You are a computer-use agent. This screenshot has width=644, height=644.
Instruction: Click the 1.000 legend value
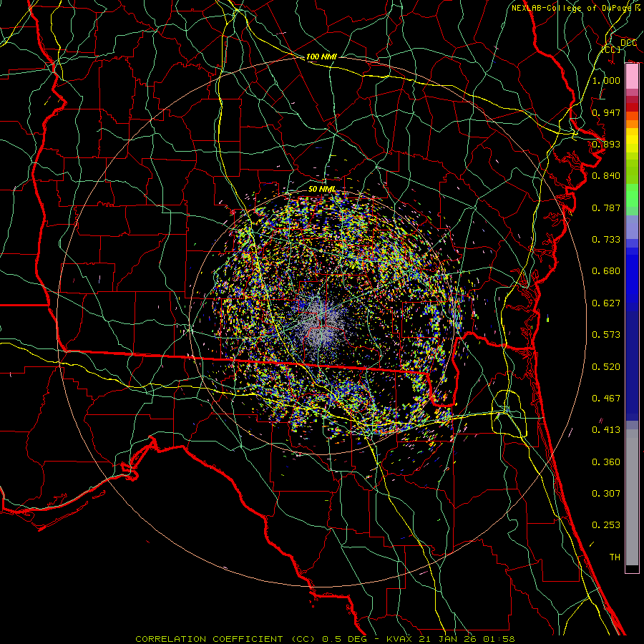606,80
